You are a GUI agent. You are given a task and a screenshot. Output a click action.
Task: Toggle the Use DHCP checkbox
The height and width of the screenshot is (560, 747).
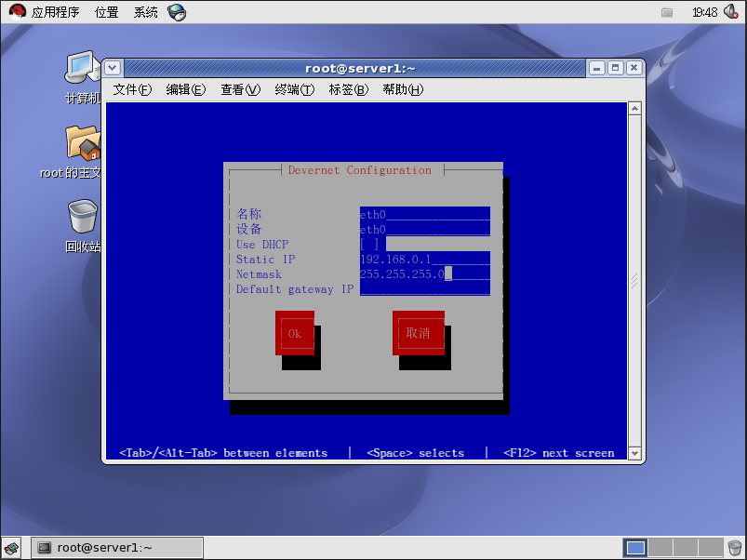(369, 244)
